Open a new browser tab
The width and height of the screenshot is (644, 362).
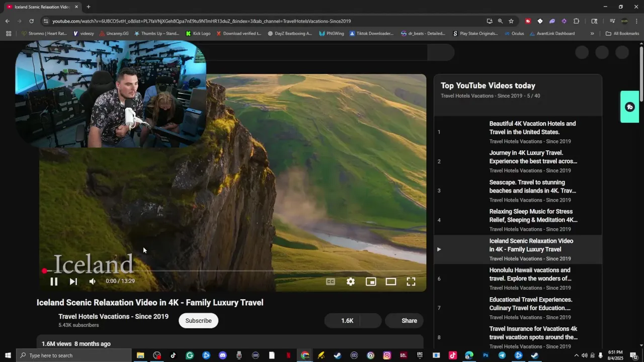89,7
